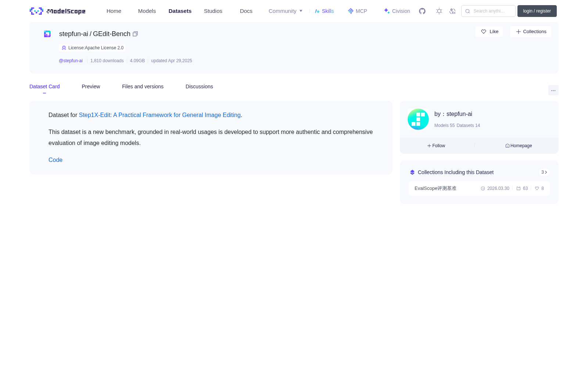Open the MCP navigation link

358,11
